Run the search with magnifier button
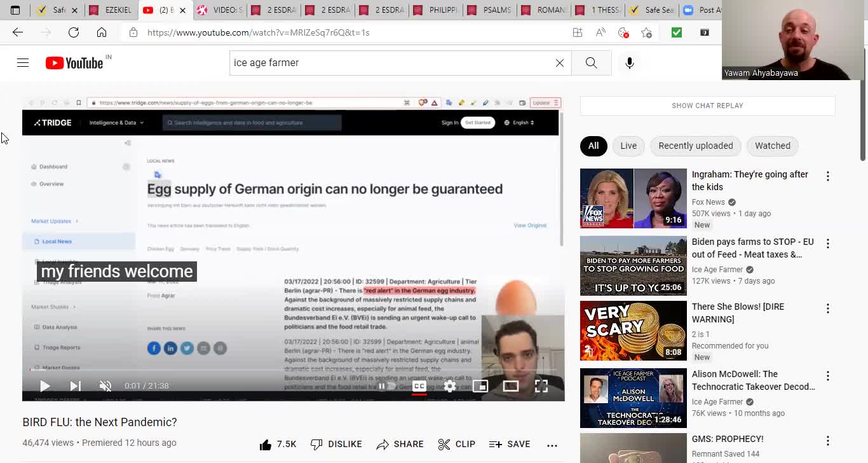868x463 pixels. click(591, 62)
